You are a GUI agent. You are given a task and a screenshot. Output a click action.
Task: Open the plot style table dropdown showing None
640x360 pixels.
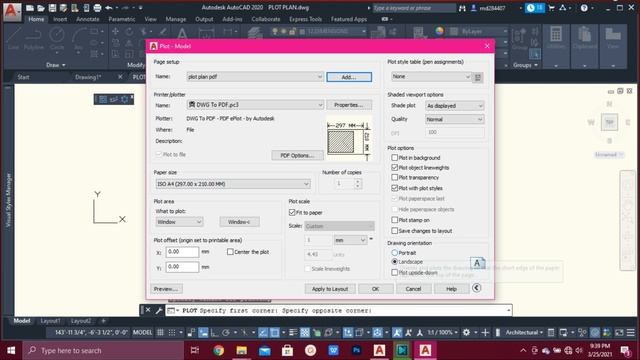pos(431,77)
